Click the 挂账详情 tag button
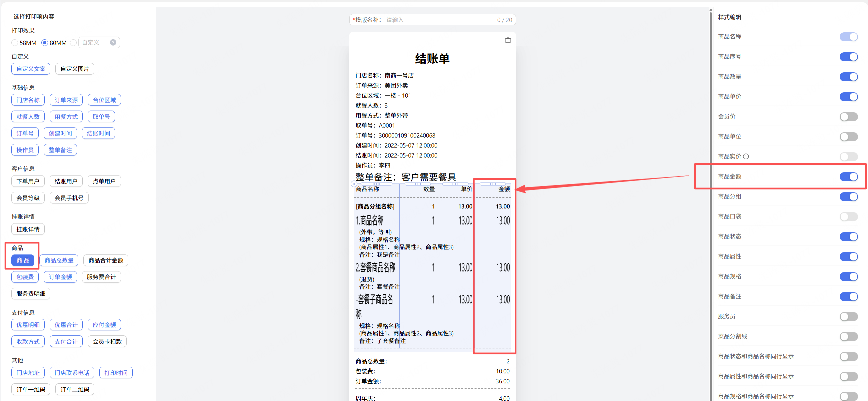The width and height of the screenshot is (868, 401). (28, 229)
